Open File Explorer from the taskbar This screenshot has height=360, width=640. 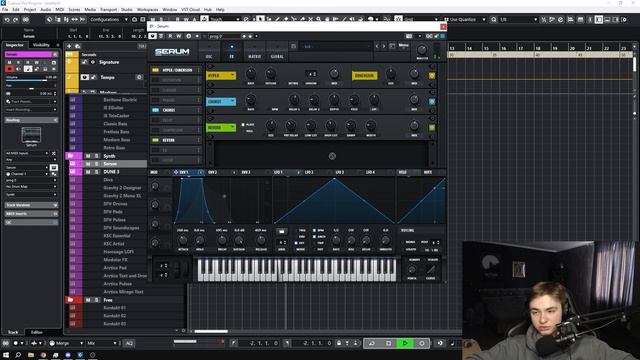pyautogui.click(x=31, y=355)
